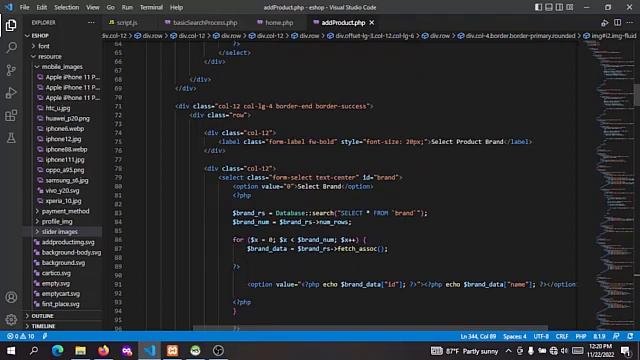This screenshot has height=360, width=640.
Task: Click Spaces: 4 indentation setting
Action: click(515, 336)
